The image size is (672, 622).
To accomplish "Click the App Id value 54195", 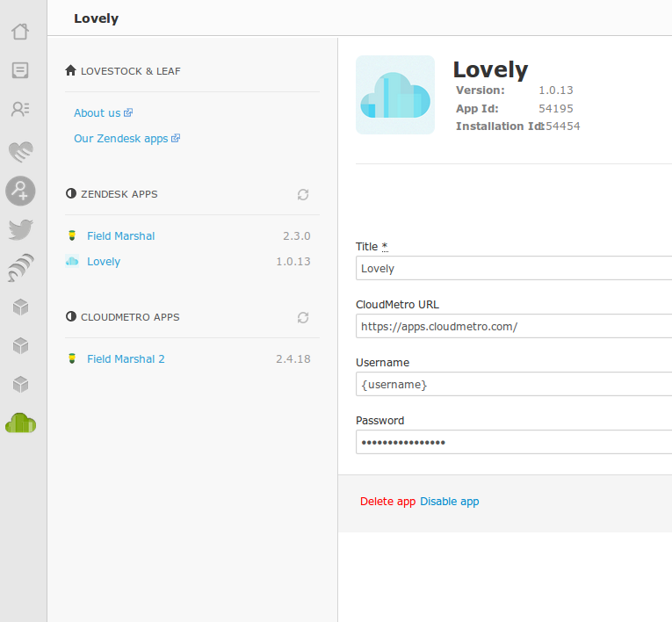I will click(556, 108).
